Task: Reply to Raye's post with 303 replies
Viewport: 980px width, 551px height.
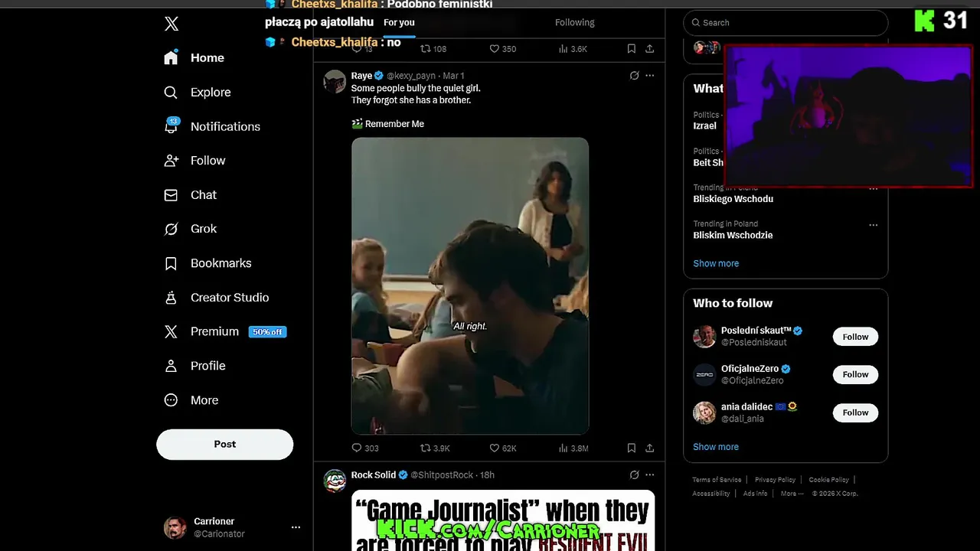Action: click(365, 448)
